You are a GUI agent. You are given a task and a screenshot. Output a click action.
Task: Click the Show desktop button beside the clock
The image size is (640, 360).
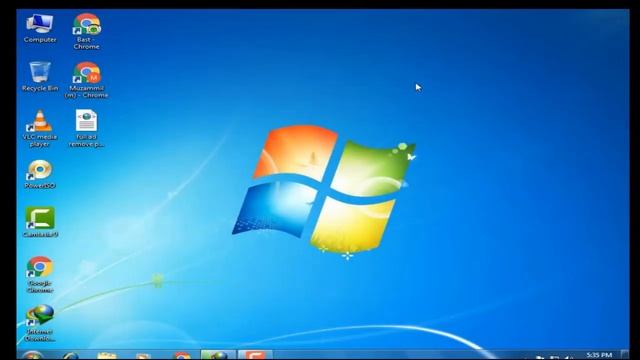(624, 355)
